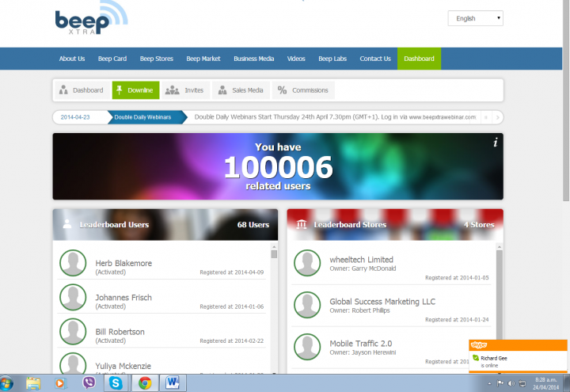
Task: Click the Leaderboard Stores bank icon
Action: [x=302, y=224]
